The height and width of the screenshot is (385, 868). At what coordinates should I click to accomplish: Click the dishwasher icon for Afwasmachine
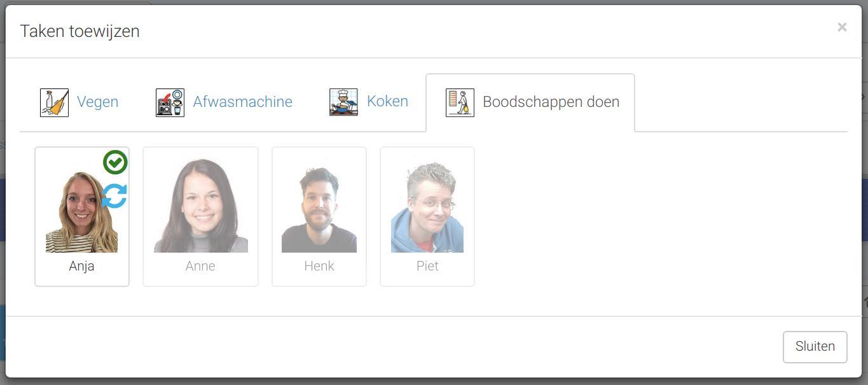(x=170, y=102)
